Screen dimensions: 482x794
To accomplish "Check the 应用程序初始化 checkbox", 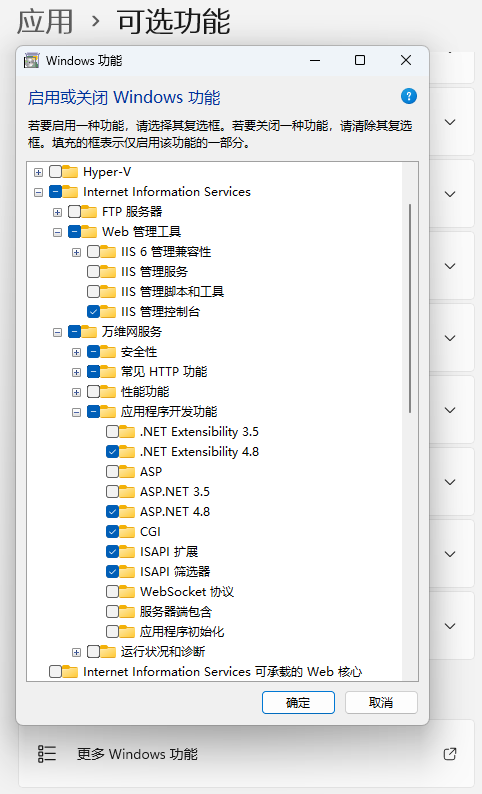I will tap(112, 631).
